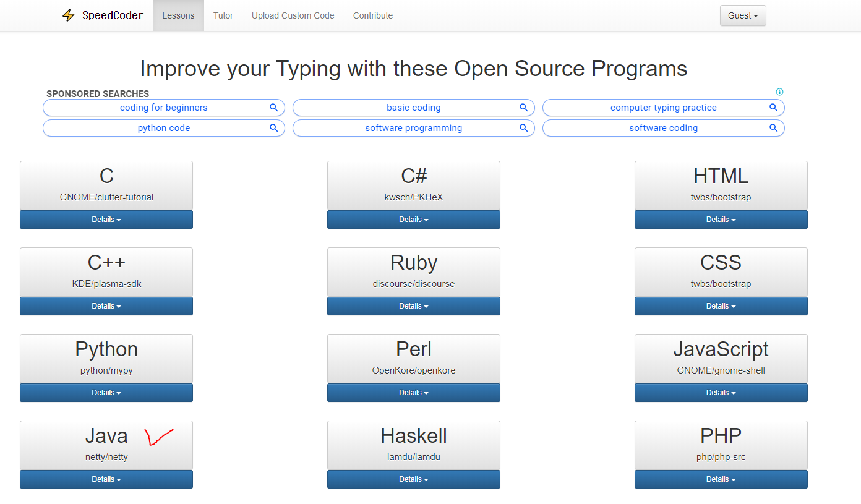Start the C GNOME/clutter-tutorial lesson
861x504 pixels.
click(x=106, y=186)
